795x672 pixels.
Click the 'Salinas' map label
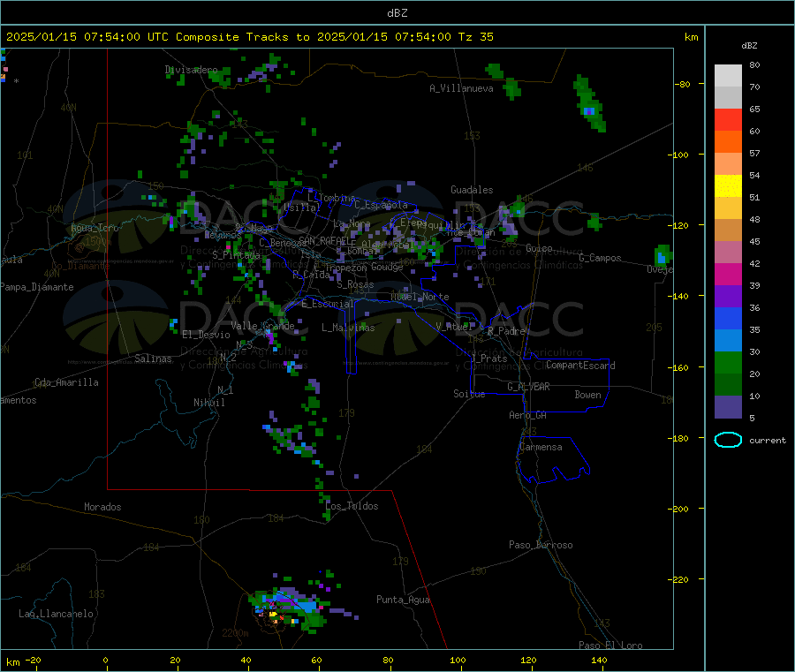pos(153,359)
